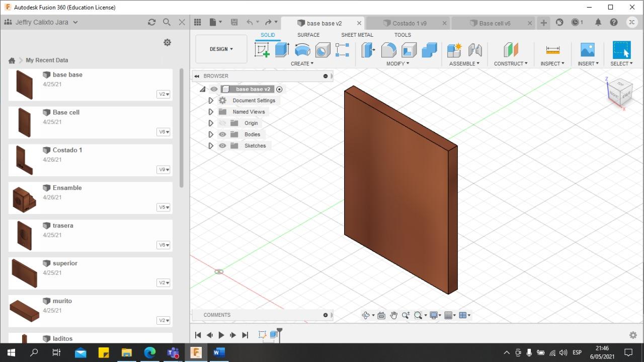
Task: Select the Extrude tool in Create
Action: [x=282, y=50]
